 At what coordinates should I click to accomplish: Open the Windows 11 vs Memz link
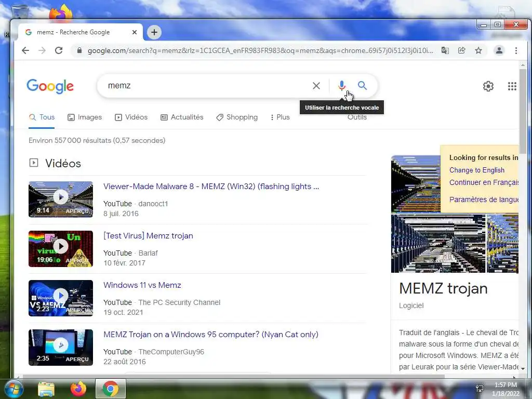point(142,285)
